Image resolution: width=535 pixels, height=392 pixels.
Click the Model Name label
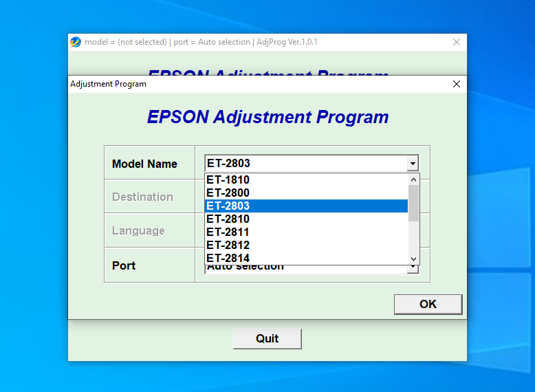[x=144, y=164]
